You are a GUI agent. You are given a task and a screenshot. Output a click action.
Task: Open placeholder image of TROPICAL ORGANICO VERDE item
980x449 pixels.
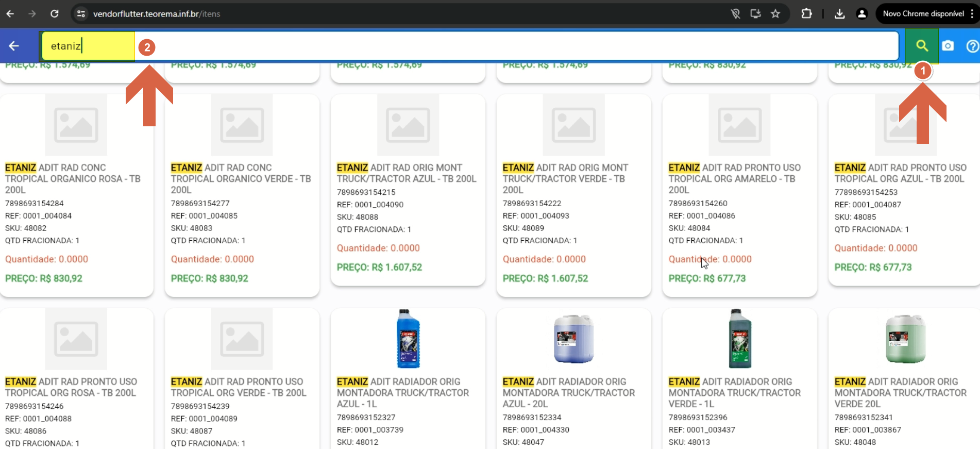point(242,125)
